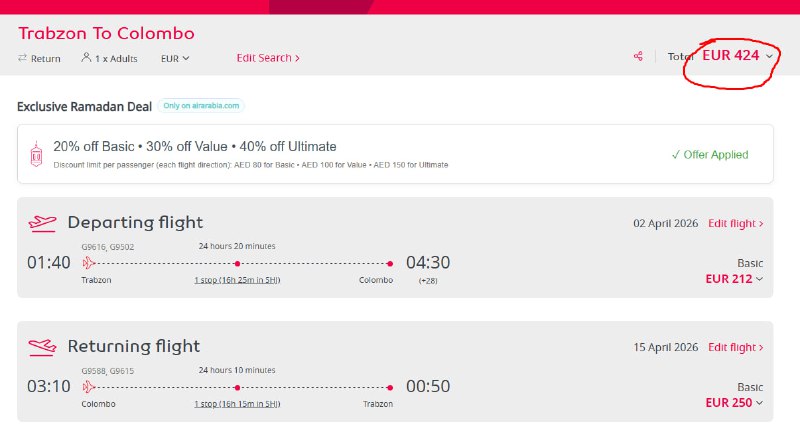
Task: Click the plane icon beside Trabzon departure
Action: point(89,263)
